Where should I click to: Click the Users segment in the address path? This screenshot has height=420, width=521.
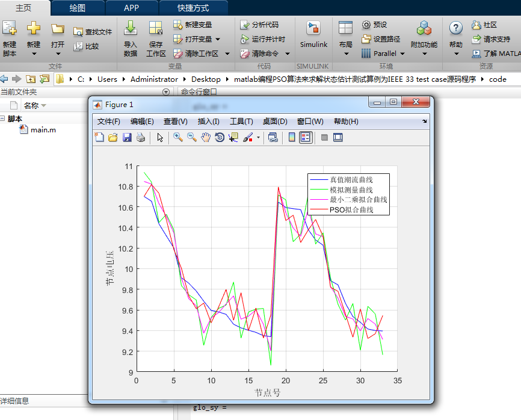click(107, 79)
